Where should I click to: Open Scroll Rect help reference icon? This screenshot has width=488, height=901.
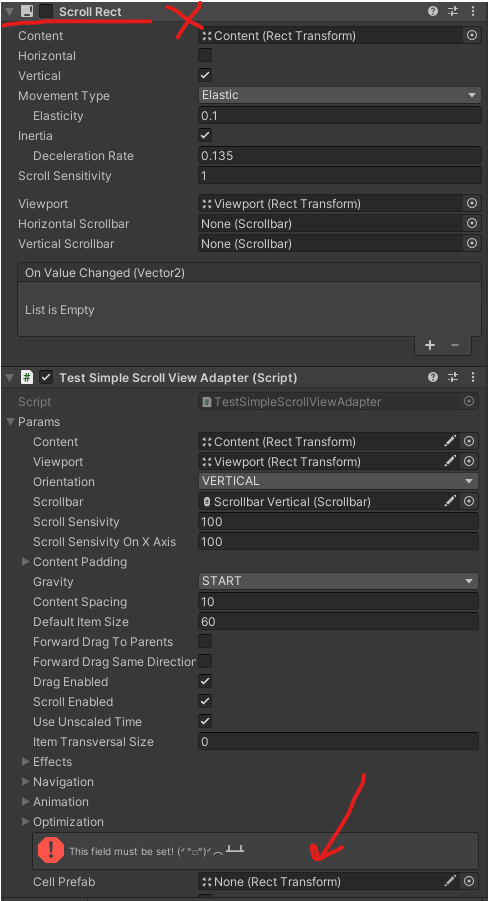(432, 11)
